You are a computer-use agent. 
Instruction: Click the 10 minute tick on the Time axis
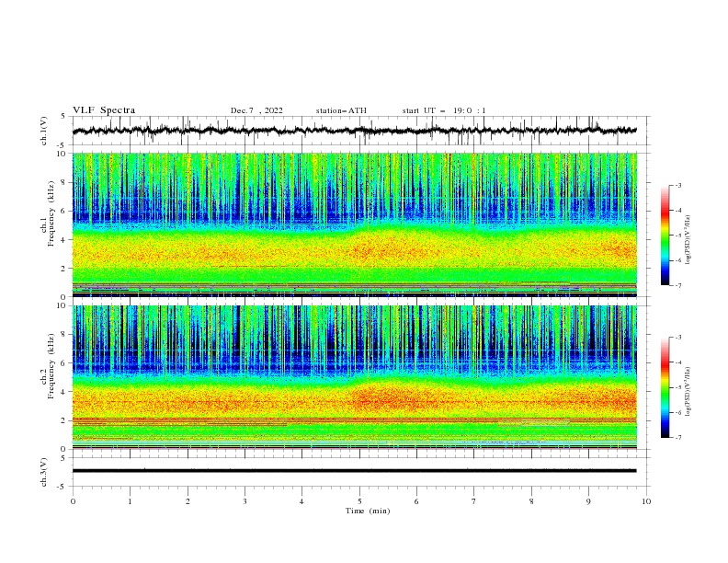click(x=646, y=501)
